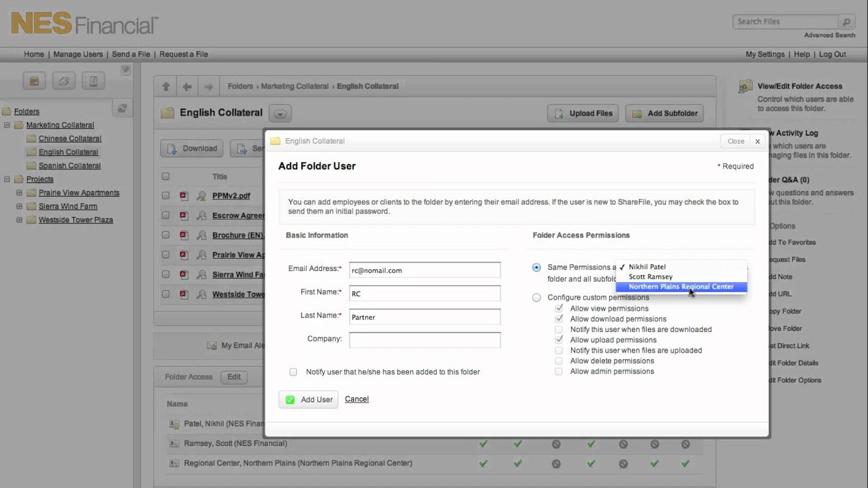This screenshot has width=868, height=488.
Task: Toggle Allow view permissions checkbox
Action: tap(559, 308)
